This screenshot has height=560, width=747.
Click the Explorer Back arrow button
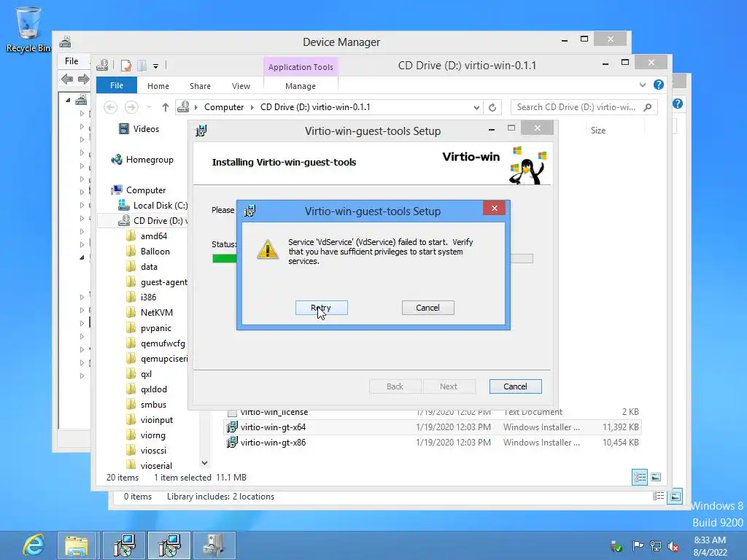pos(111,107)
